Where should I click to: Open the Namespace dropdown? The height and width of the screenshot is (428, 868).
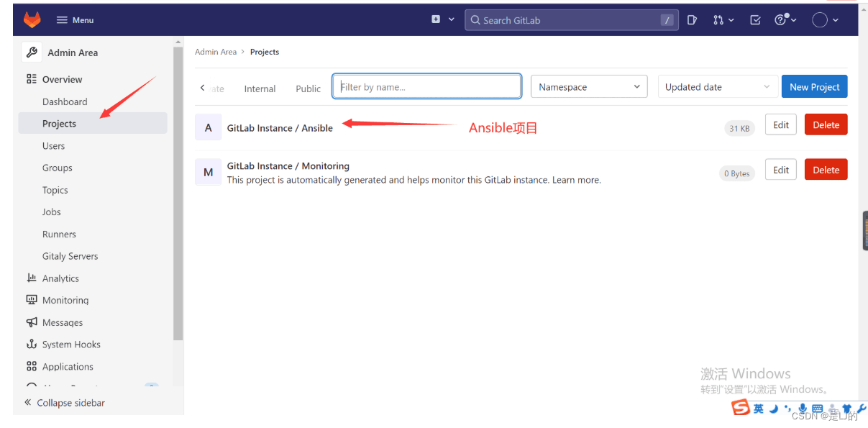[x=589, y=87]
